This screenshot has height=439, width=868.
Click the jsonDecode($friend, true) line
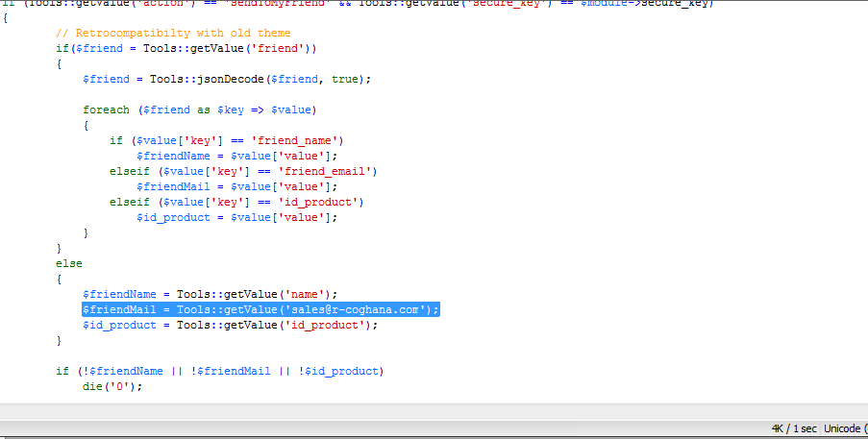pyautogui.click(x=227, y=79)
